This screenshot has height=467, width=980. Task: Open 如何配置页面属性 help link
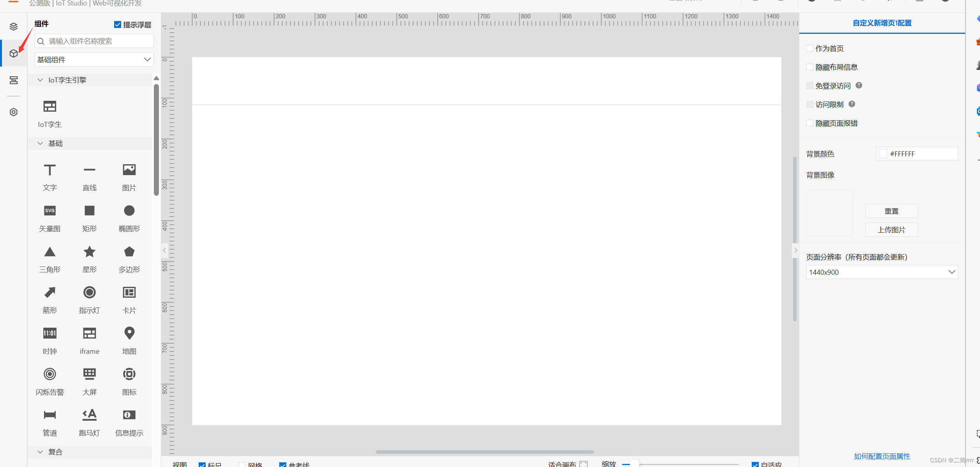(x=882, y=456)
